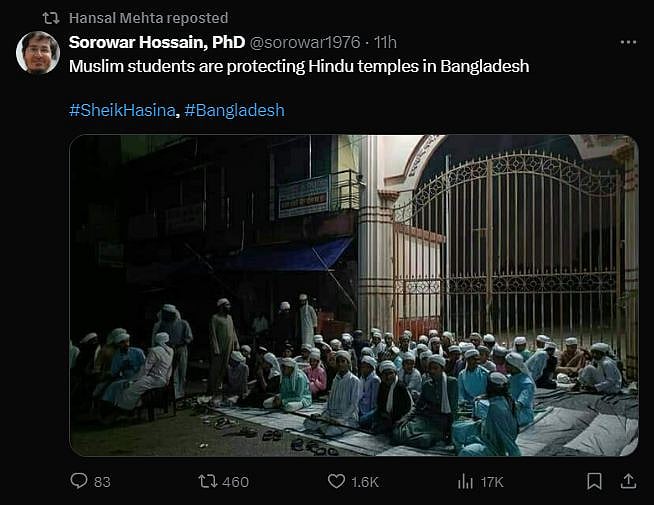Click Hansal Mehta reposted label
This screenshot has width=654, height=505.
coord(148,18)
